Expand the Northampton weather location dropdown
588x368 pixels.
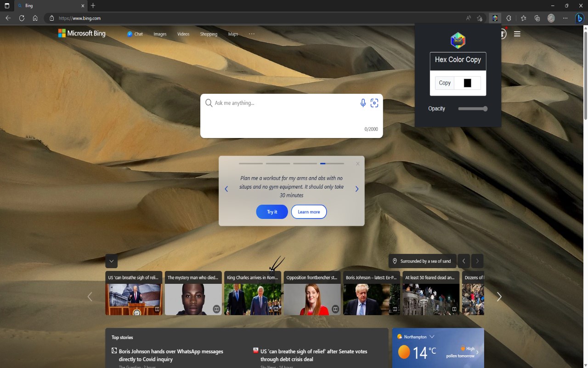(432, 337)
